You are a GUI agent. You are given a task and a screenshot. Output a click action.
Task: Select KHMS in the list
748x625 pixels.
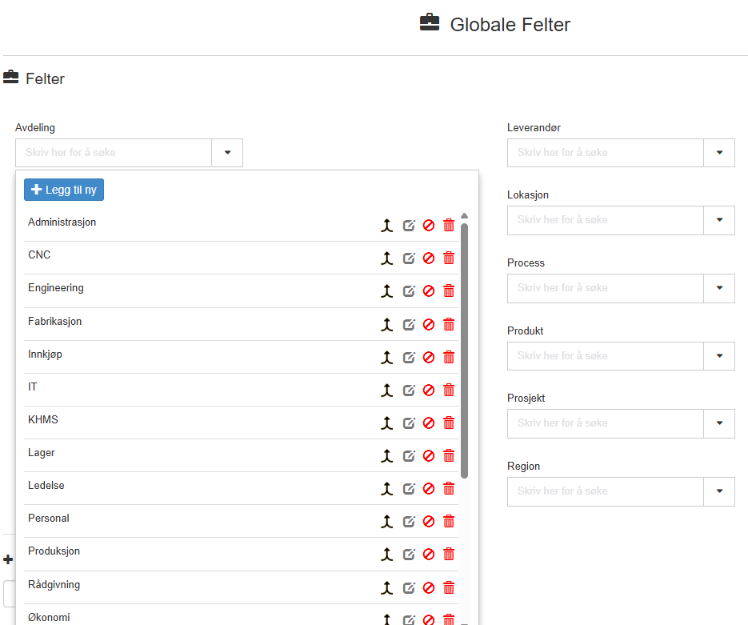click(43, 420)
